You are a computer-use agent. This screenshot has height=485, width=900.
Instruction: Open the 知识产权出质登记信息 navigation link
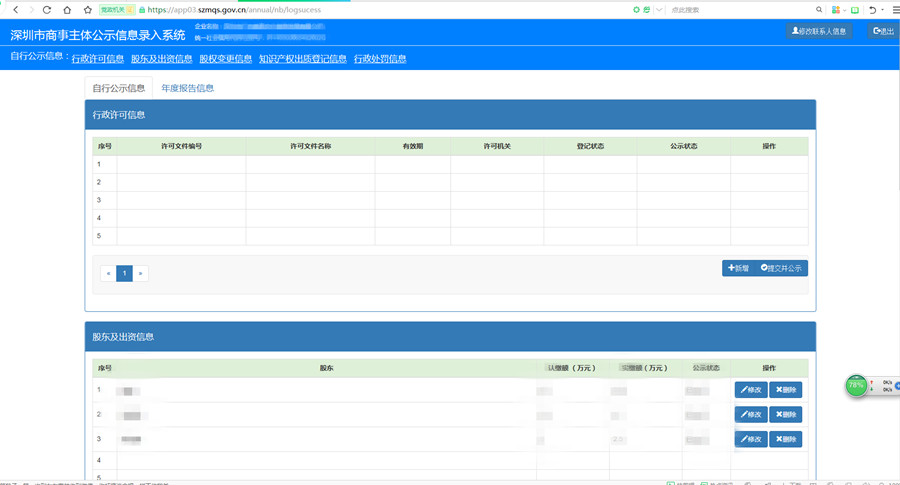[302, 59]
